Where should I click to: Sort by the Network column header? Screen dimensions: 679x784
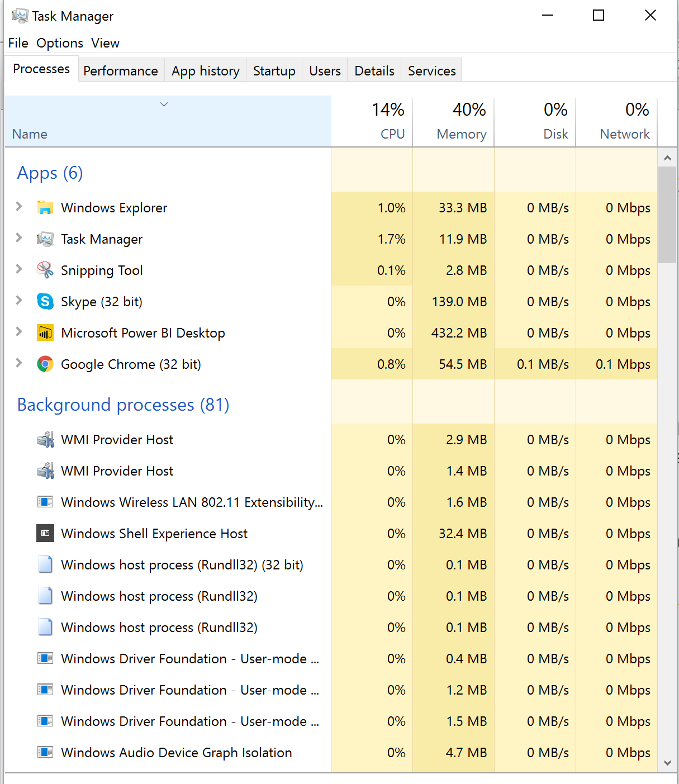617,121
